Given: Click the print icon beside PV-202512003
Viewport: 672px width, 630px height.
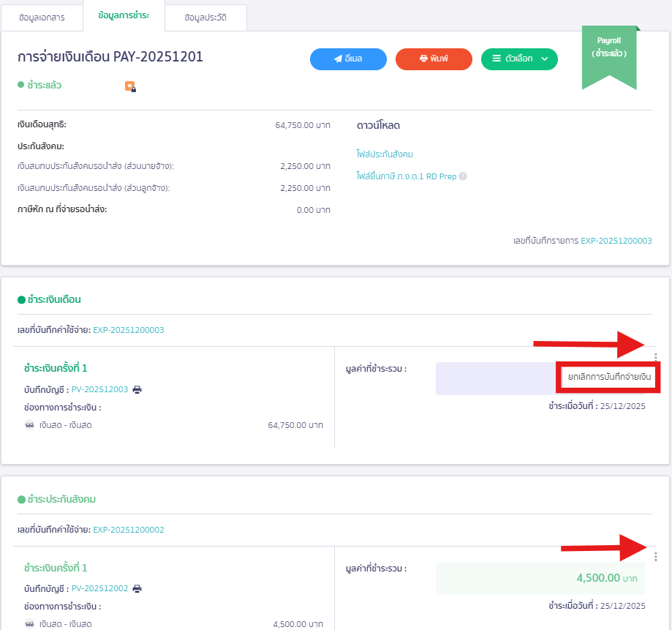Looking at the screenshot, I should pos(137,389).
